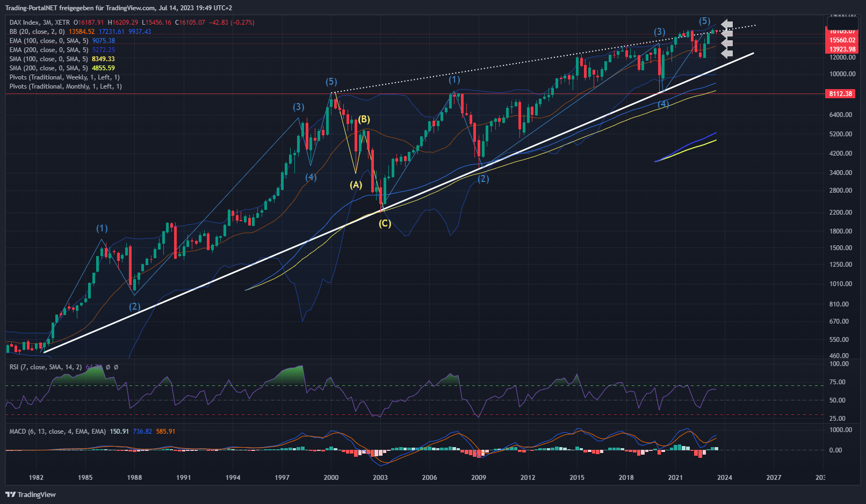Screen dimensions: 866x504
Task: Select the MACD (6, 13, close) indicator label
Action: 57,432
